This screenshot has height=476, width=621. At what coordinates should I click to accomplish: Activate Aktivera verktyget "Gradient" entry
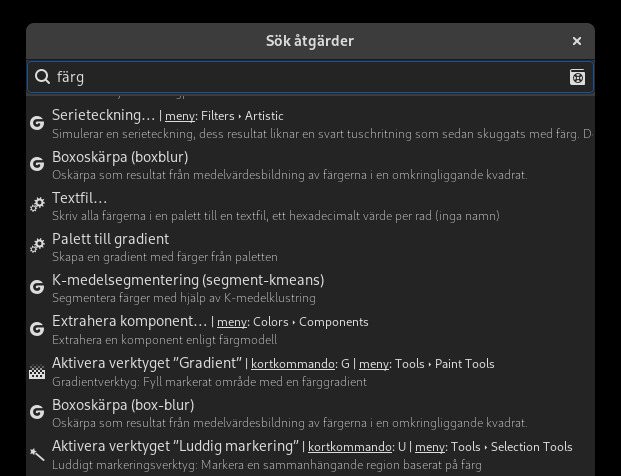pos(310,371)
